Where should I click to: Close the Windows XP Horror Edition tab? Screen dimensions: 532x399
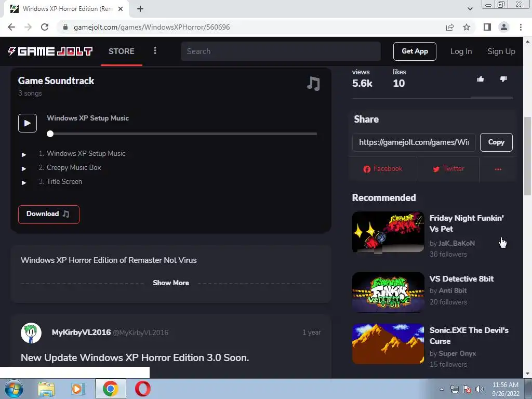(121, 9)
